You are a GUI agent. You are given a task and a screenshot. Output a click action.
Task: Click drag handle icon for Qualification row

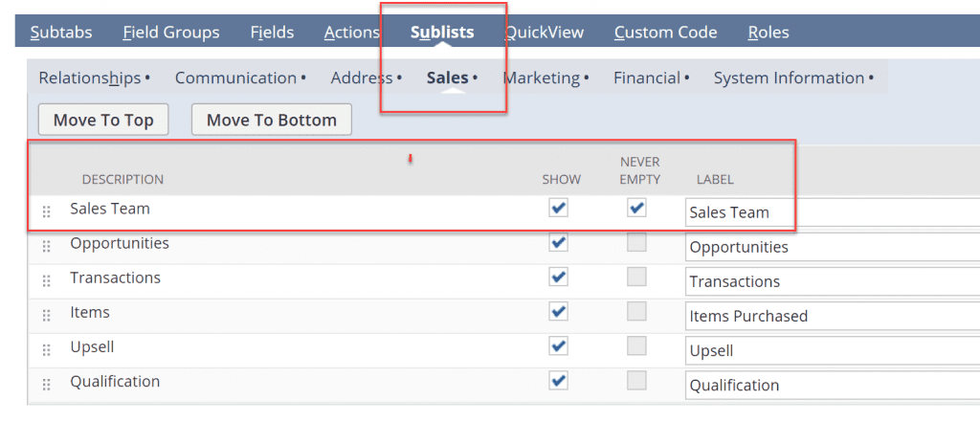47,385
